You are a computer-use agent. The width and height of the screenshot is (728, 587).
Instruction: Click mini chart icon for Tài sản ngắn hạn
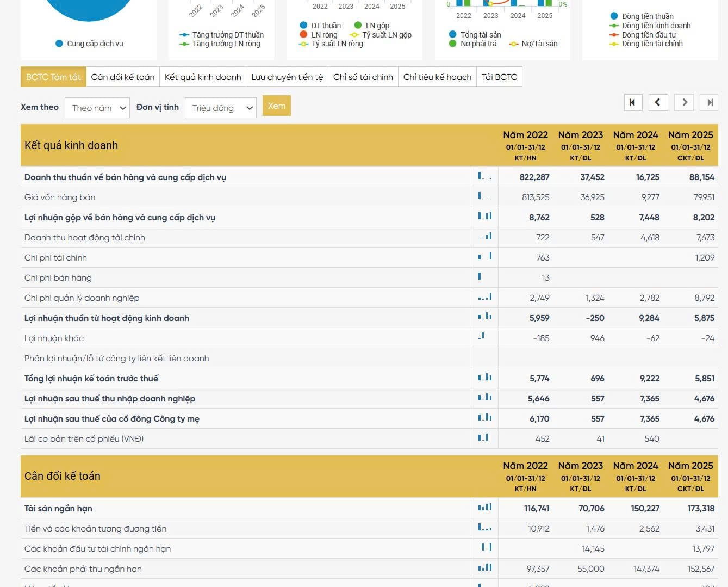[485, 508]
